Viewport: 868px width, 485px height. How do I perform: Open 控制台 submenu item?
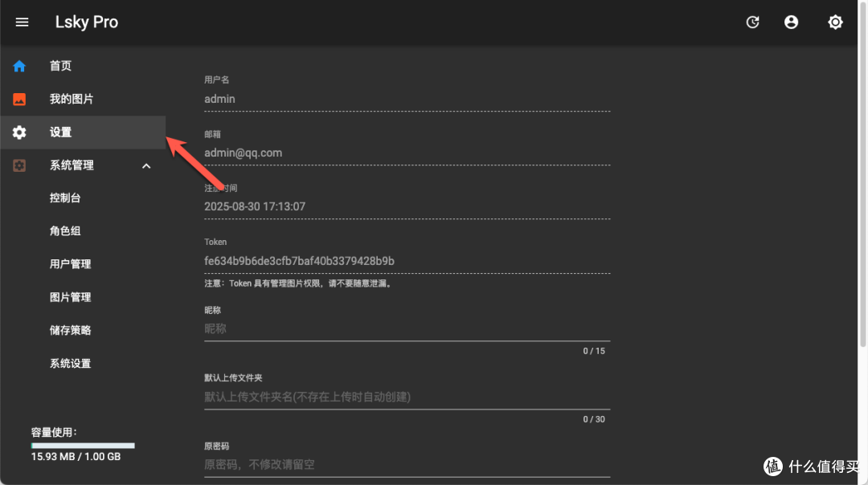click(x=65, y=198)
